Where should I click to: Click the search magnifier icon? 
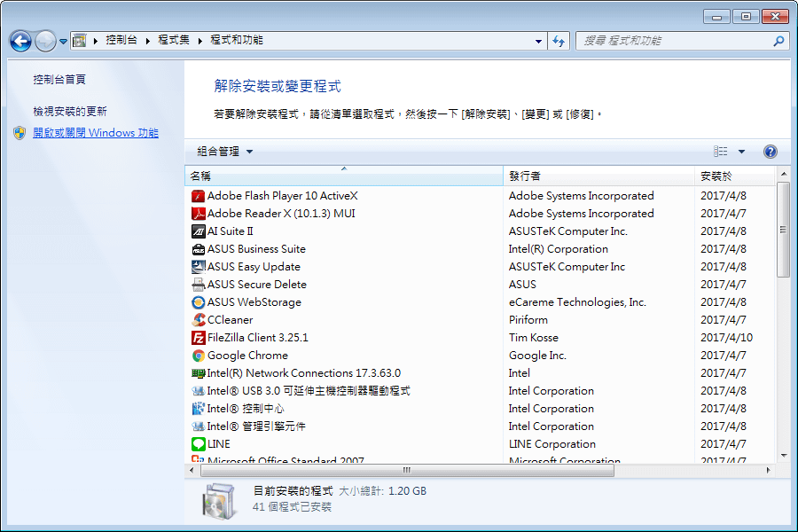[x=778, y=41]
